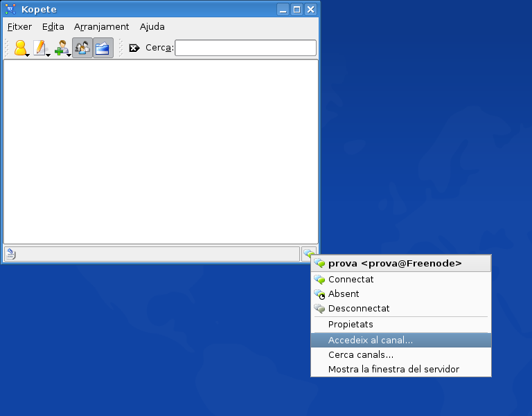This screenshot has width=532, height=416.
Task: Open the Ajuda menu
Action: 152,27
